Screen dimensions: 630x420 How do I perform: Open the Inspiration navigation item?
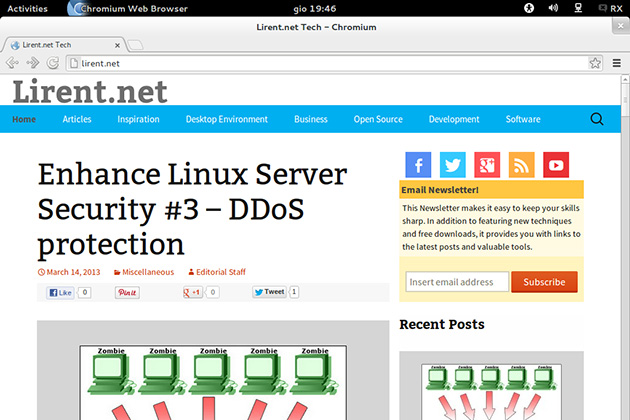(x=138, y=119)
